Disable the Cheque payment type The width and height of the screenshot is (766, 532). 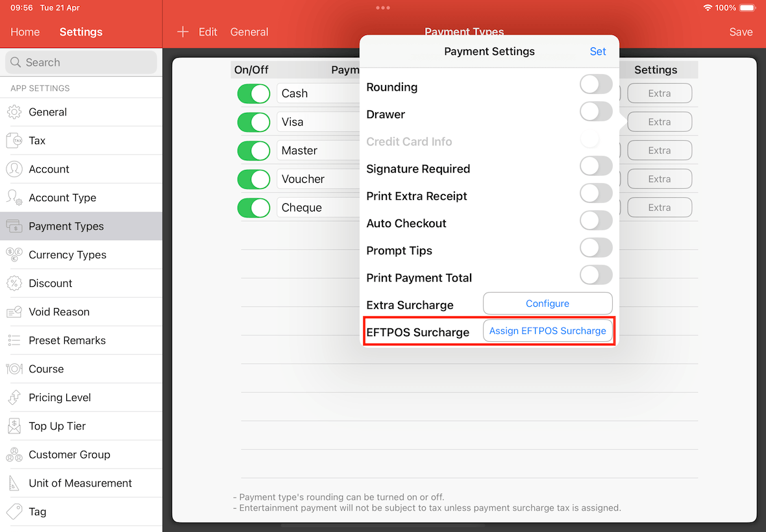[254, 208]
